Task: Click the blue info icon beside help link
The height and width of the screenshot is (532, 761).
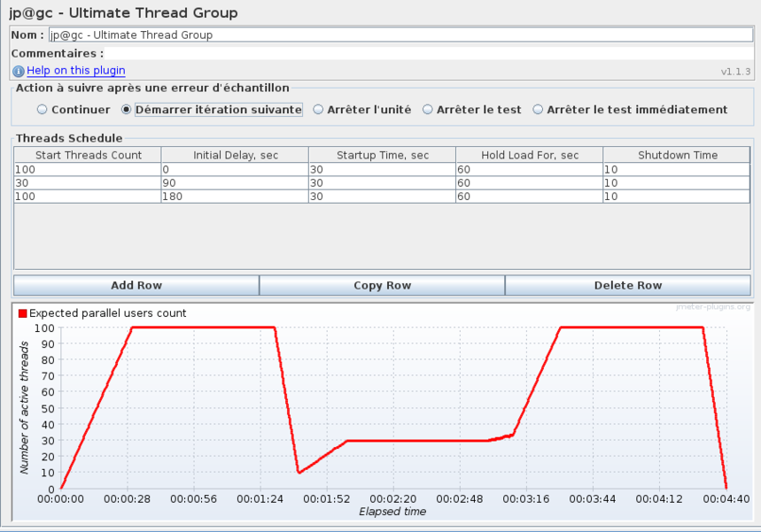Action: (x=18, y=71)
